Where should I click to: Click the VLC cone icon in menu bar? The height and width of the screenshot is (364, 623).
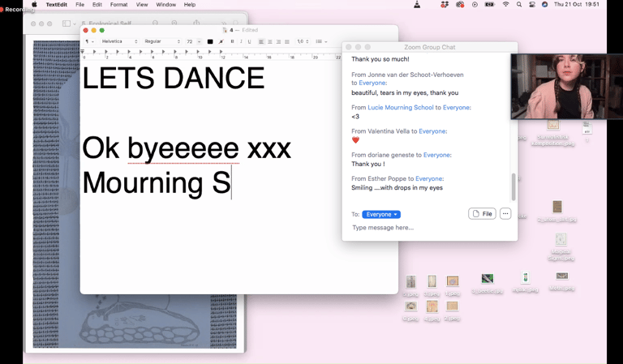(x=417, y=5)
